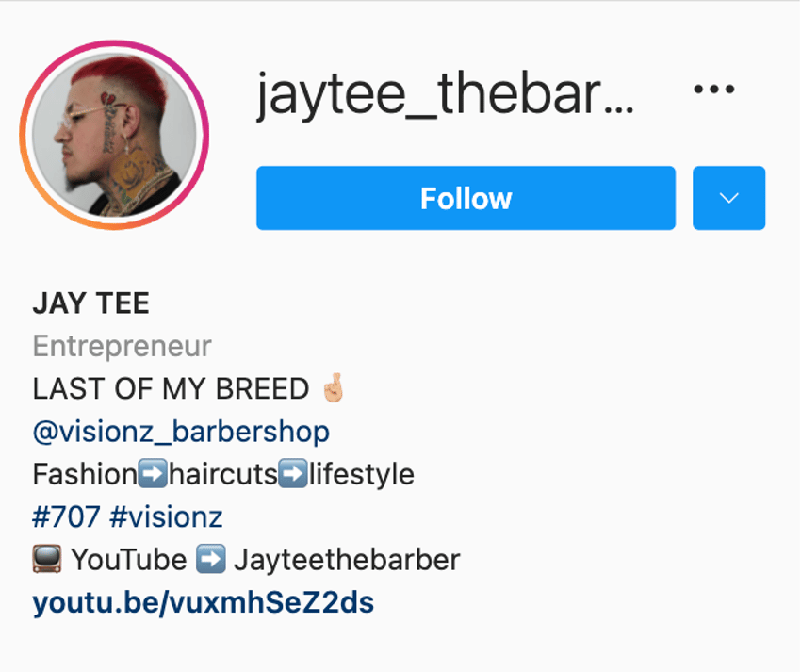Open the #visionz hashtag
The height and width of the screenshot is (672, 801).
(166, 516)
